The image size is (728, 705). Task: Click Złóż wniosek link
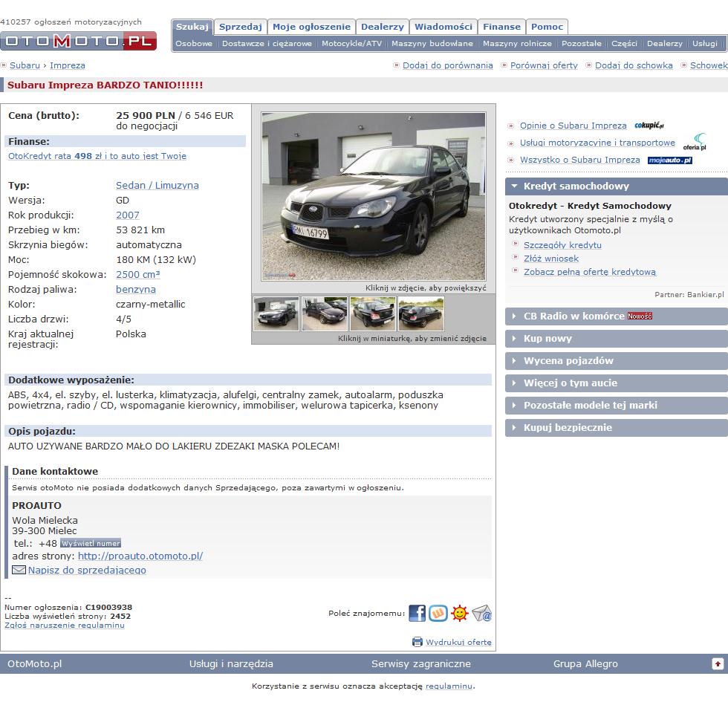tap(551, 259)
